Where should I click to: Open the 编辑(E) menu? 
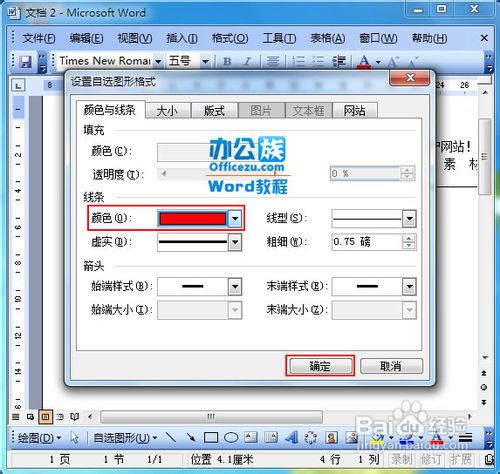point(86,38)
